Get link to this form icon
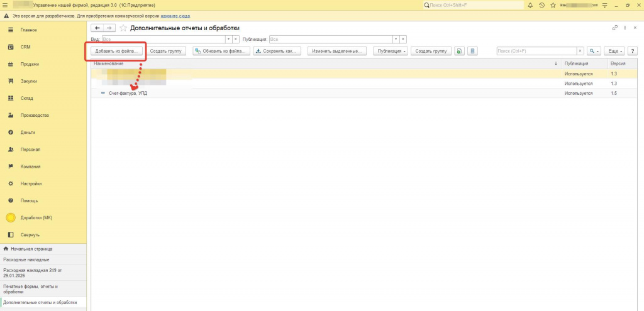Viewport: 644px width, 311px height. pos(615,28)
